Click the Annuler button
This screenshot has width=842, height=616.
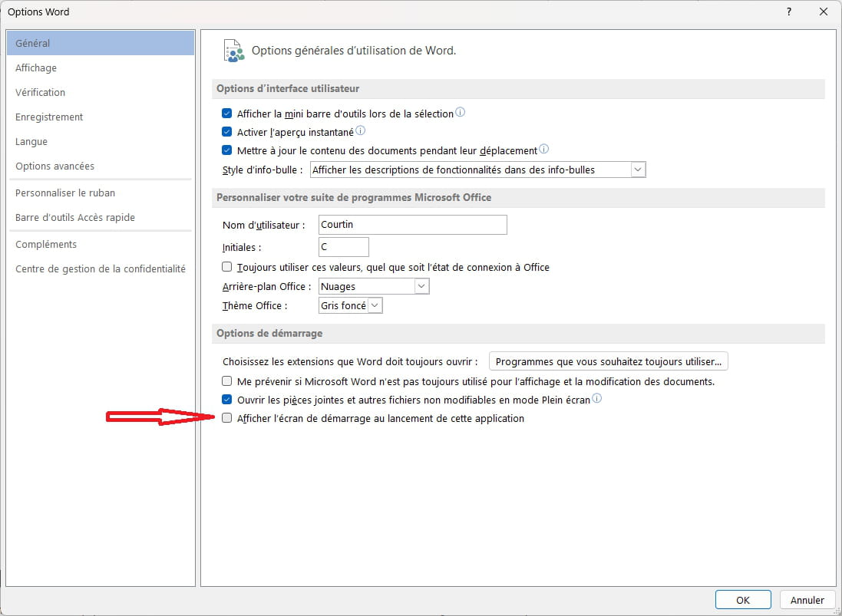[x=807, y=600]
